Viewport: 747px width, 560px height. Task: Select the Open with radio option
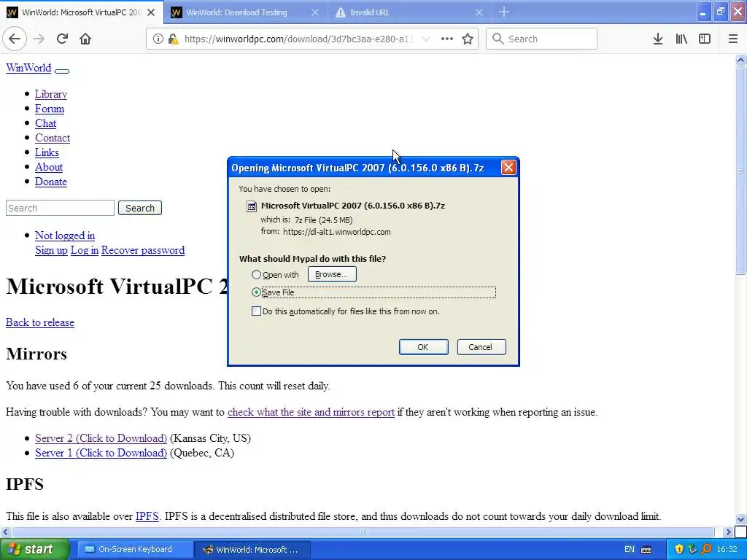tap(256, 275)
